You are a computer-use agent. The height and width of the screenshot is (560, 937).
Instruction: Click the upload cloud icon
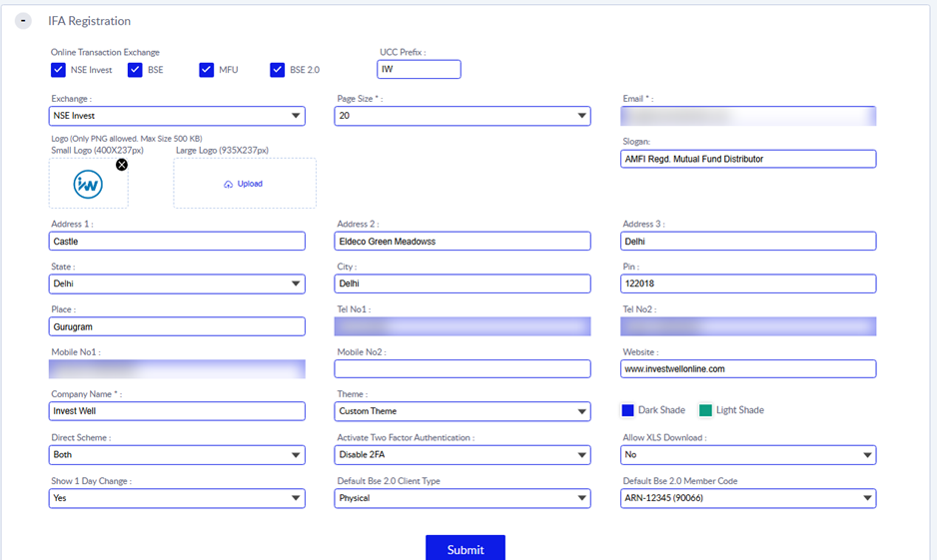229,184
